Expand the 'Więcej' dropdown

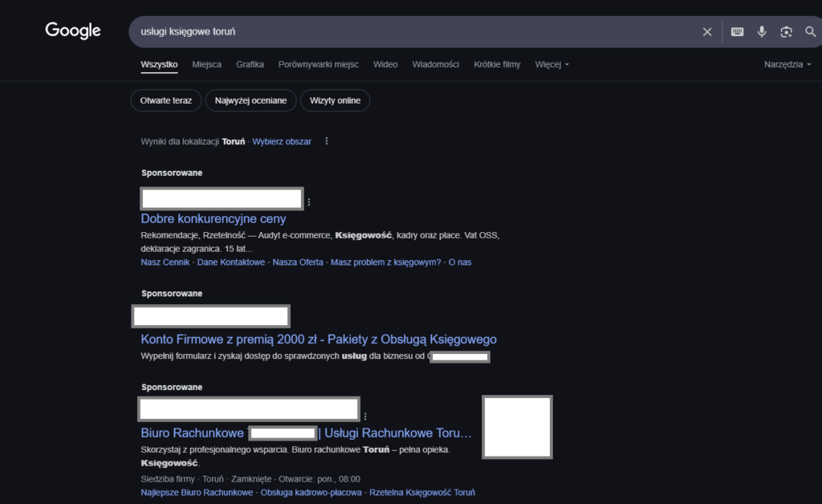click(551, 64)
